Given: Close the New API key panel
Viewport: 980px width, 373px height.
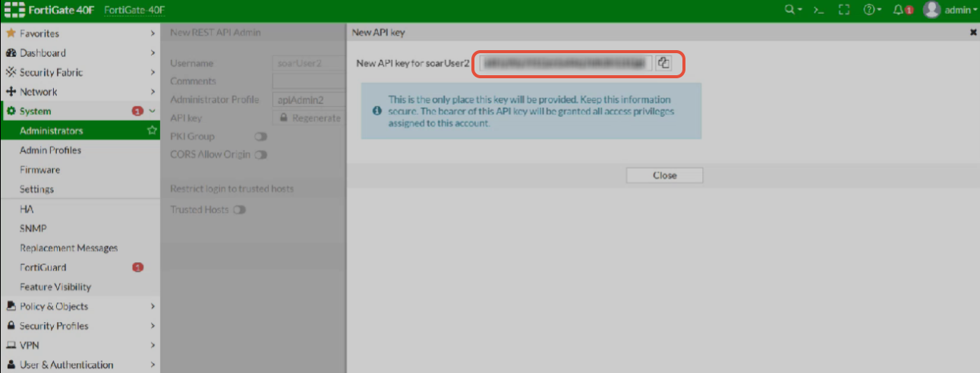Looking at the screenshot, I should 973,33.
